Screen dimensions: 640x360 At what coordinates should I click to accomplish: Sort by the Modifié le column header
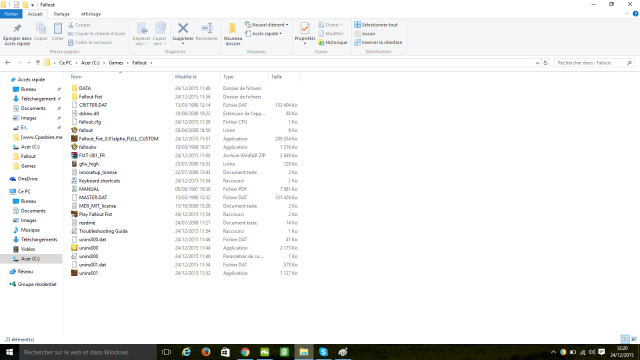[x=186, y=77]
